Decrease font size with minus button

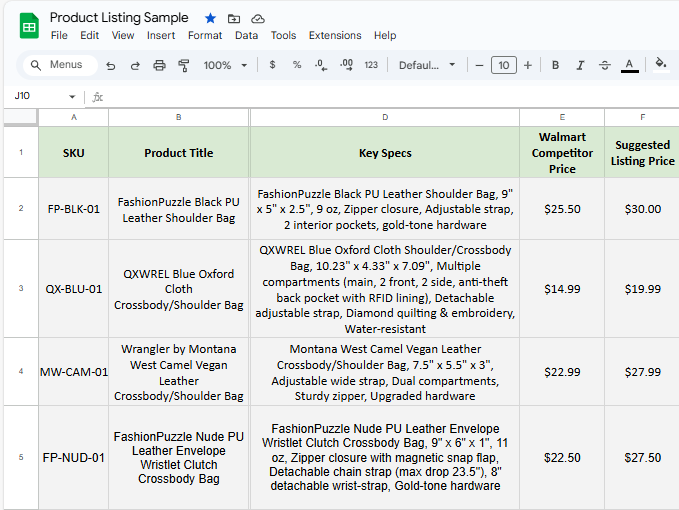click(479, 65)
